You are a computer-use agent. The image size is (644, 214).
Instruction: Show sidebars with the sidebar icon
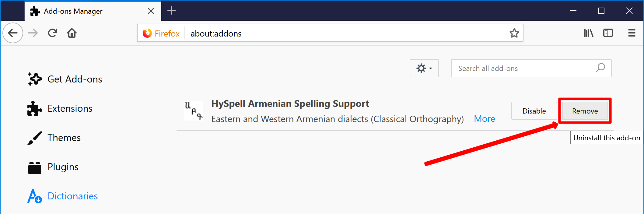[608, 33]
